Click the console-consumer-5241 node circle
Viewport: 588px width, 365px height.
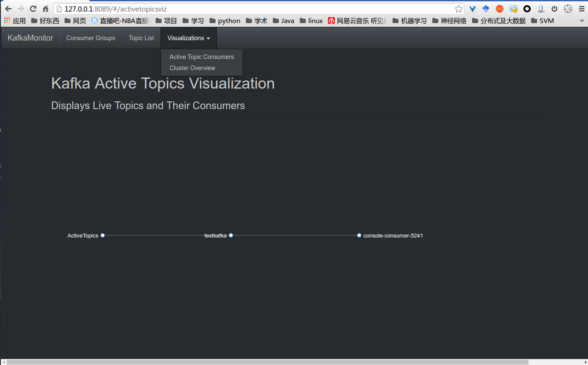(x=359, y=235)
